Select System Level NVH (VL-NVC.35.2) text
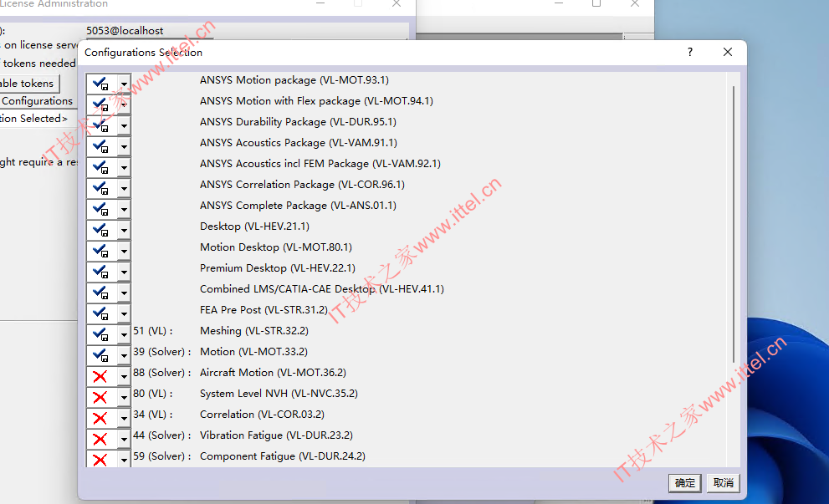This screenshot has height=504, width=829. (x=279, y=394)
